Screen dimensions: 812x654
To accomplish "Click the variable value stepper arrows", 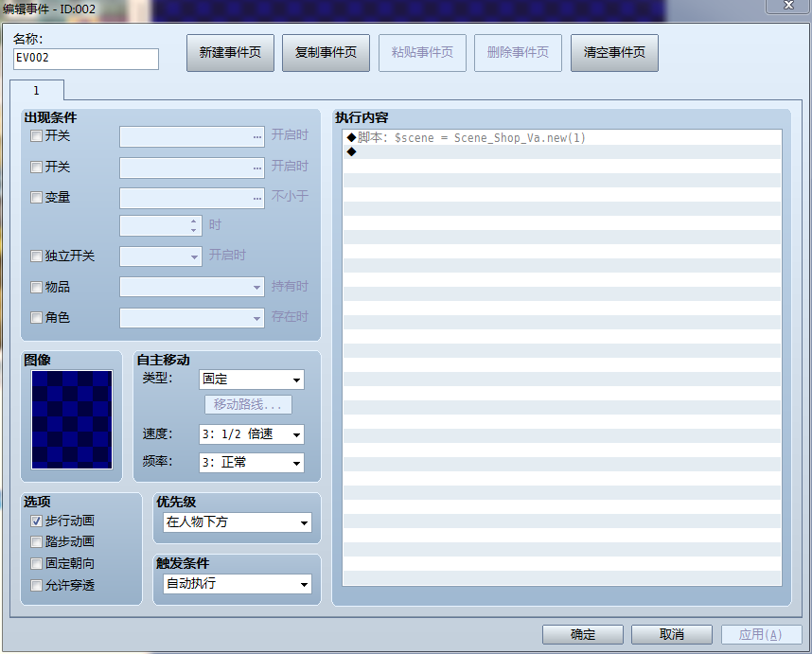I will point(193,226).
